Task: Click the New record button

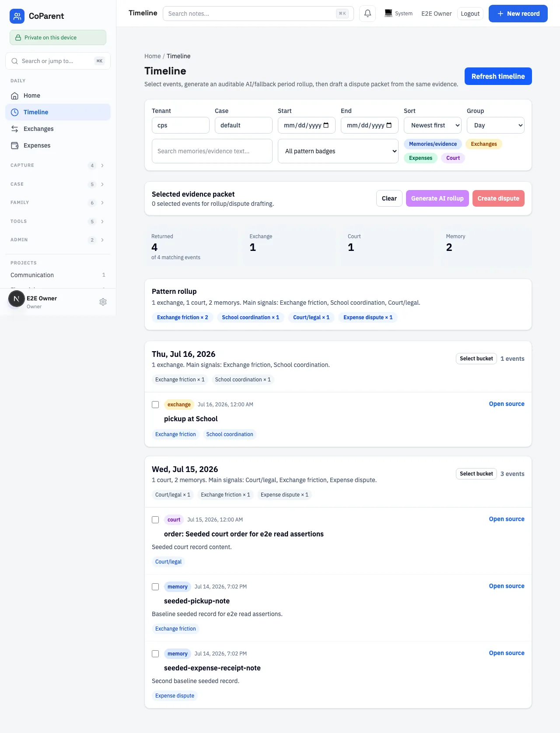Action: click(518, 14)
